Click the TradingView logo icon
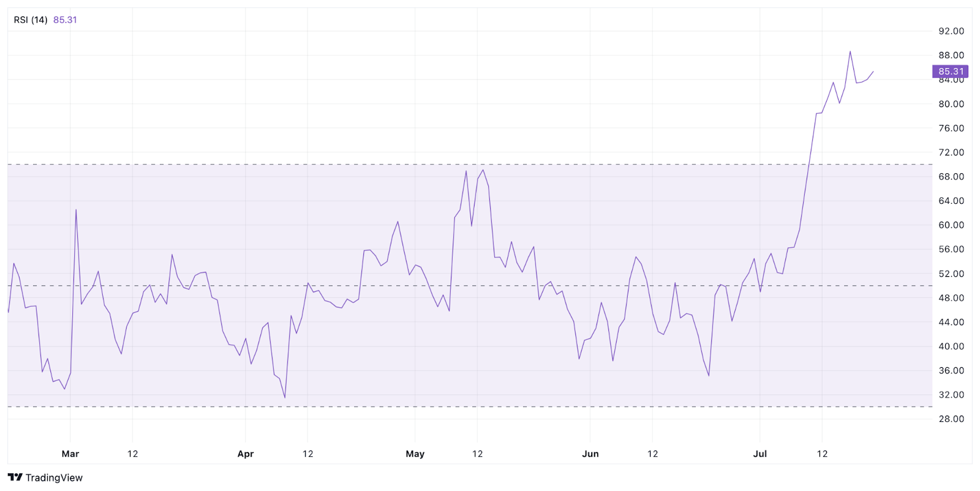Viewport: 980px width, 491px height. (15, 478)
